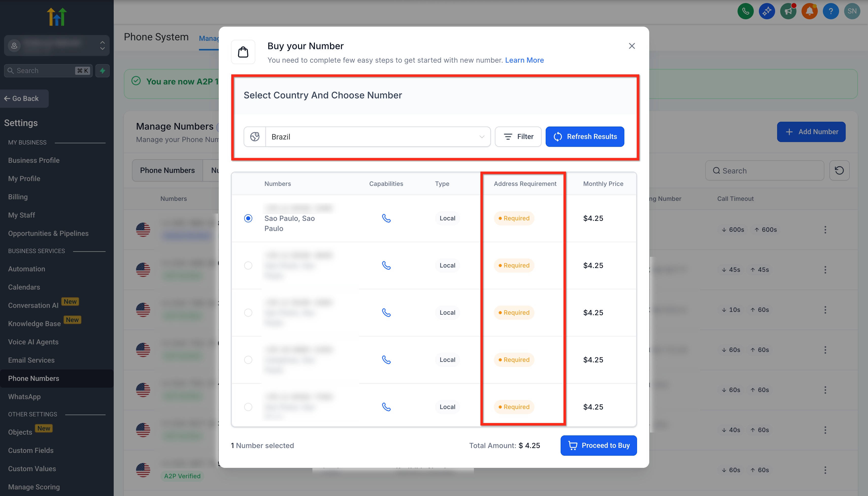868x496 pixels.
Task: Click the Address Requirement column header
Action: (x=525, y=184)
